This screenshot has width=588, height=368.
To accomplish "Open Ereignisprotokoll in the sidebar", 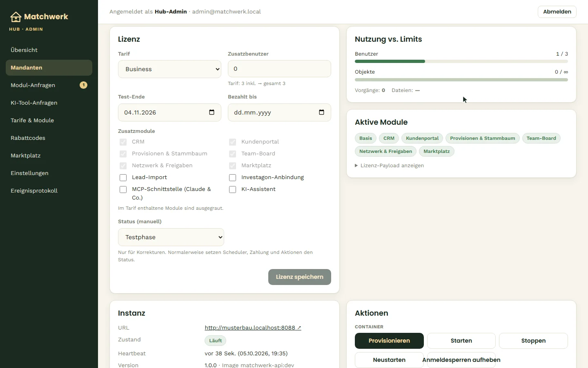I will pyautogui.click(x=49, y=191).
